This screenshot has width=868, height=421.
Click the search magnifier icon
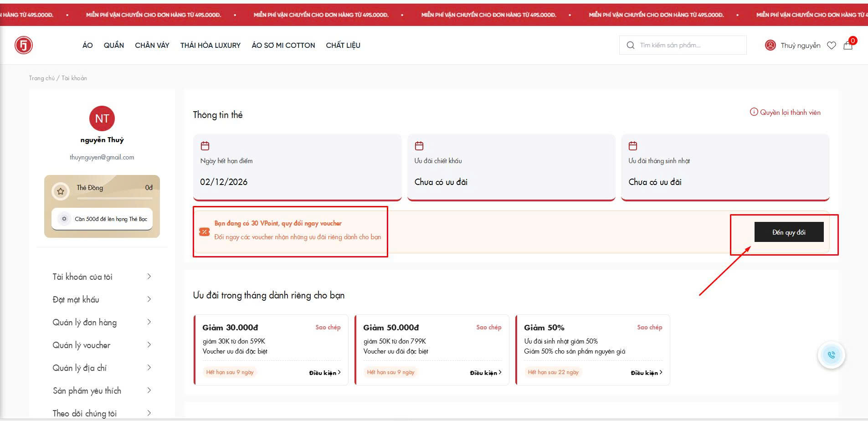click(x=630, y=45)
